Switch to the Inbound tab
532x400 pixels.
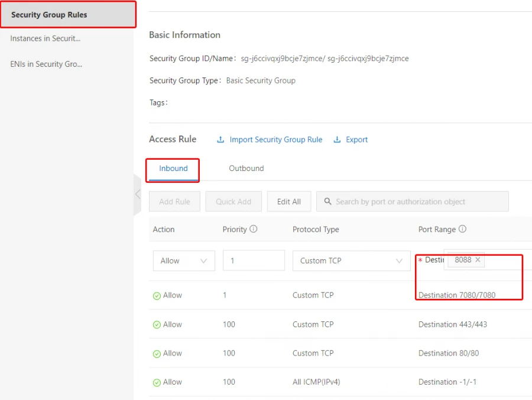(173, 169)
